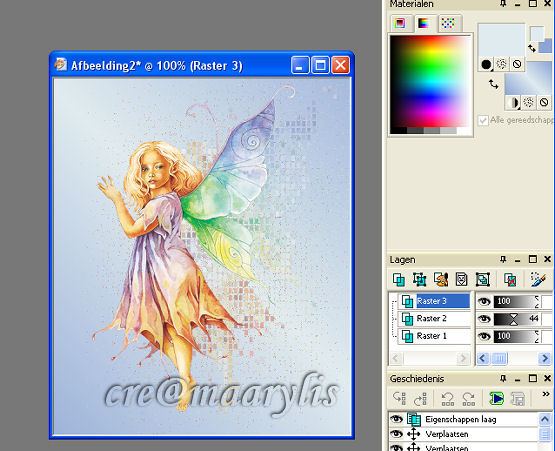Adjust the Raster 2 opacity slider at 44
Viewport: 555px width, 451px height.
tap(516, 319)
